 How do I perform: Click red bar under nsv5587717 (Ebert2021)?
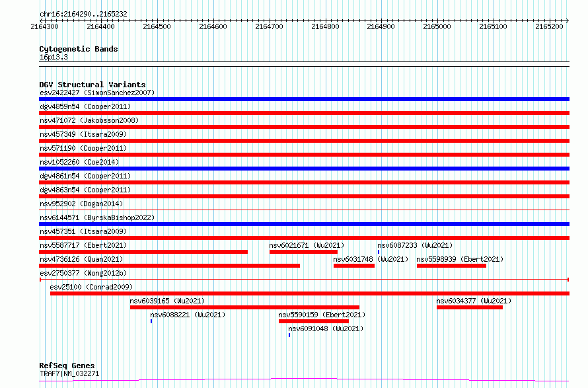pyautogui.click(x=143, y=252)
